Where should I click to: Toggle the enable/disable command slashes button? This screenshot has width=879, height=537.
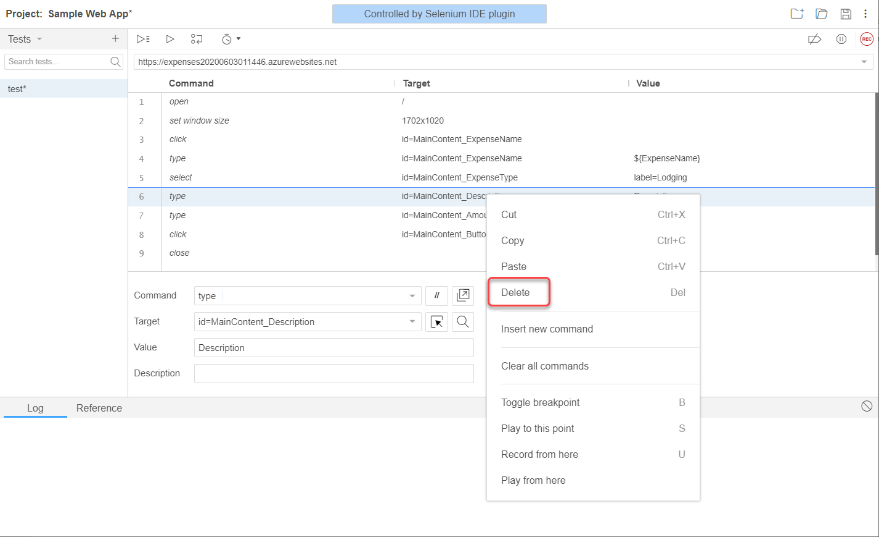437,295
